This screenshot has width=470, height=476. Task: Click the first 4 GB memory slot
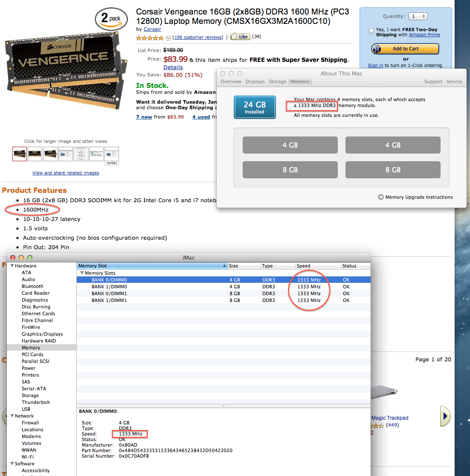[290, 145]
